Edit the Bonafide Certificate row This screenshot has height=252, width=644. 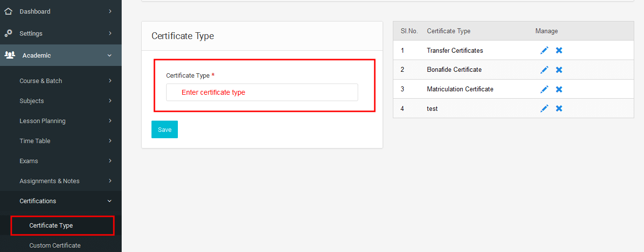544,70
